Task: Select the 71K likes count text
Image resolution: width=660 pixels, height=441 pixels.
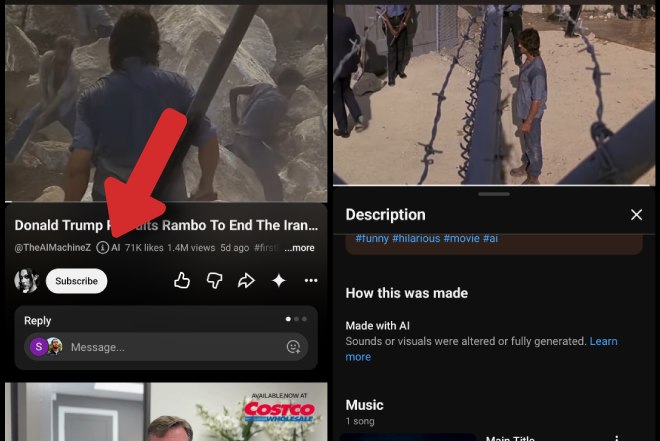Action: (x=144, y=248)
